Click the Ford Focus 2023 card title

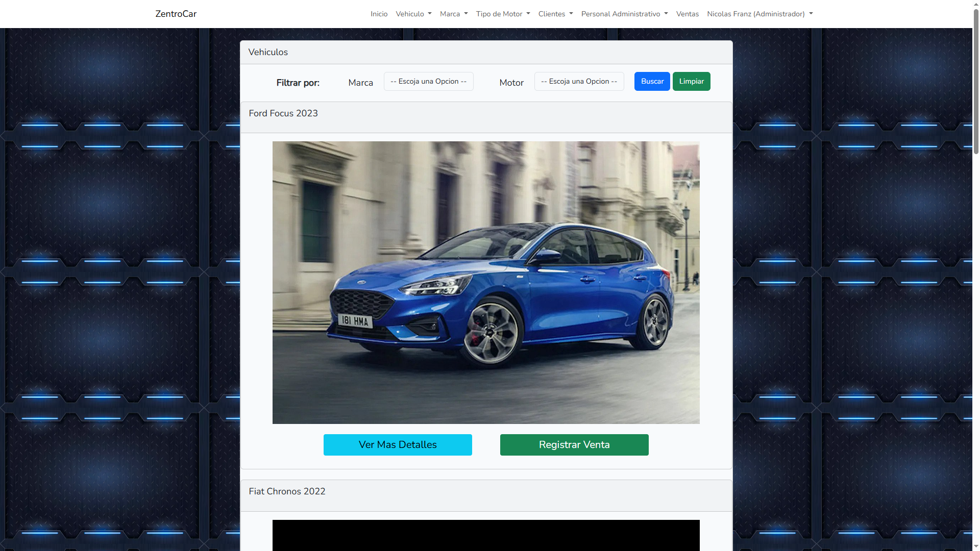coord(283,113)
